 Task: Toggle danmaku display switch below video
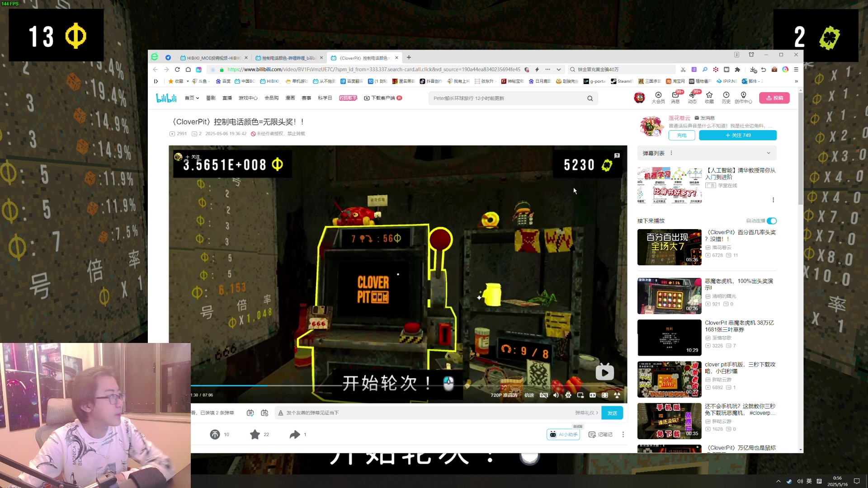pos(250,413)
